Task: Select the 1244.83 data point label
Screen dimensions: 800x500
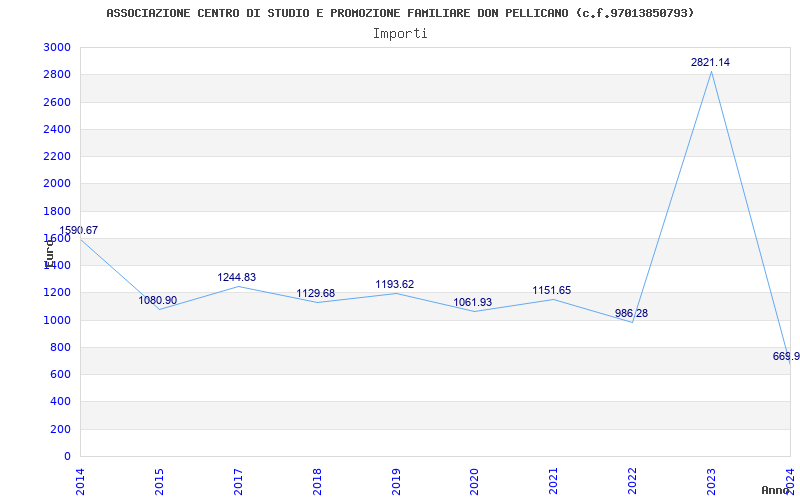Action: (x=237, y=277)
